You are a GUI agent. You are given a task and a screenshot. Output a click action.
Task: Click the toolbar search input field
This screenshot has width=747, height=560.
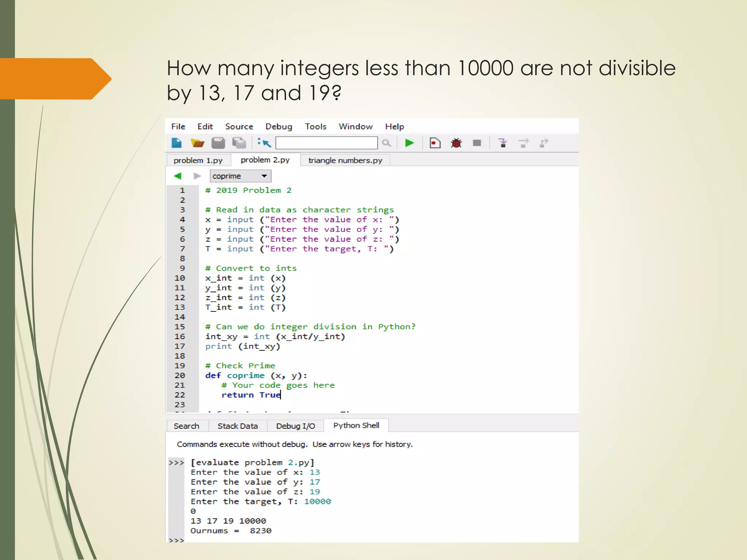[x=326, y=143]
